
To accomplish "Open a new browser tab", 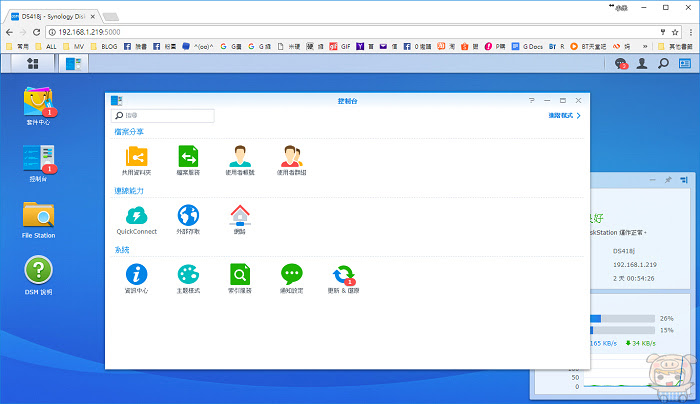I will point(111,17).
